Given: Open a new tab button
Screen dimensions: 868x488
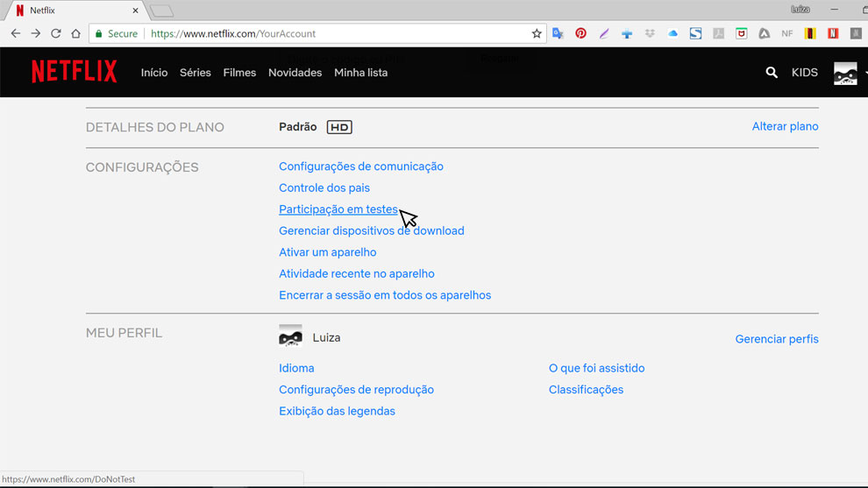Looking at the screenshot, I should pos(161,11).
